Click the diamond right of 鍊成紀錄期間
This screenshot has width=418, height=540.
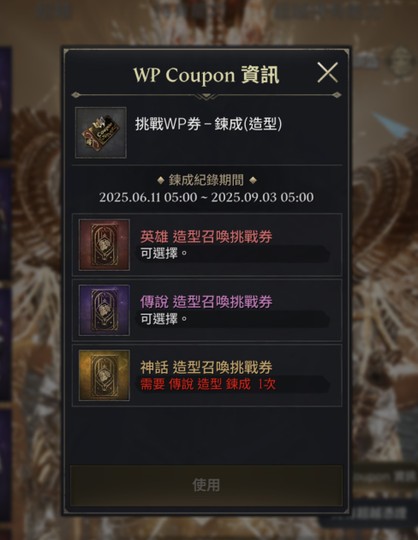click(x=253, y=180)
